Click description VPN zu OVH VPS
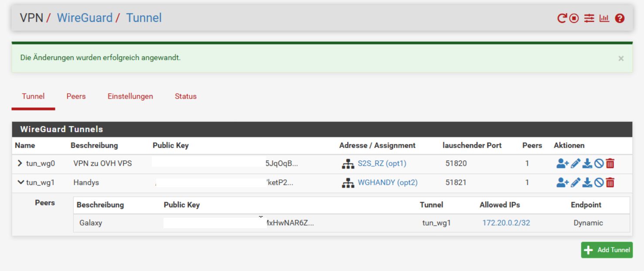Image resolution: width=644 pixels, height=271 pixels. tap(102, 164)
